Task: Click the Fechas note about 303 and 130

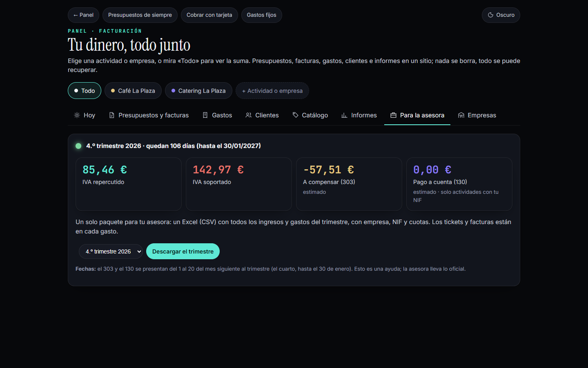Action: tap(270, 269)
